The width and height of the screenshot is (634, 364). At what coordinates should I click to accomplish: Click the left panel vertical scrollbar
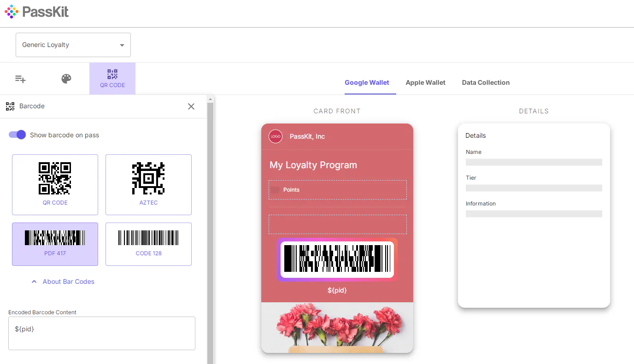[x=210, y=233]
